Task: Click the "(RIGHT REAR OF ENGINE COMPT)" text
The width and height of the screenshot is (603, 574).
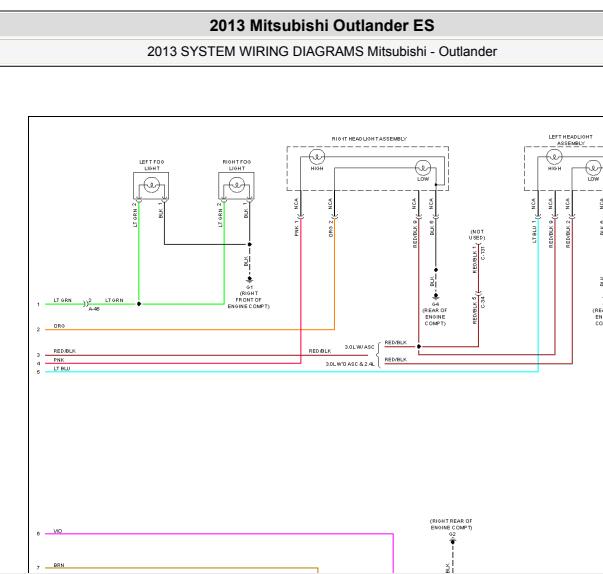Action: point(451,524)
